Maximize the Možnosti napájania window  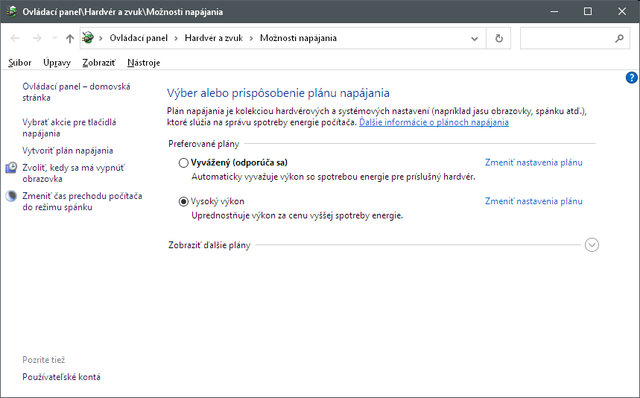(x=588, y=11)
